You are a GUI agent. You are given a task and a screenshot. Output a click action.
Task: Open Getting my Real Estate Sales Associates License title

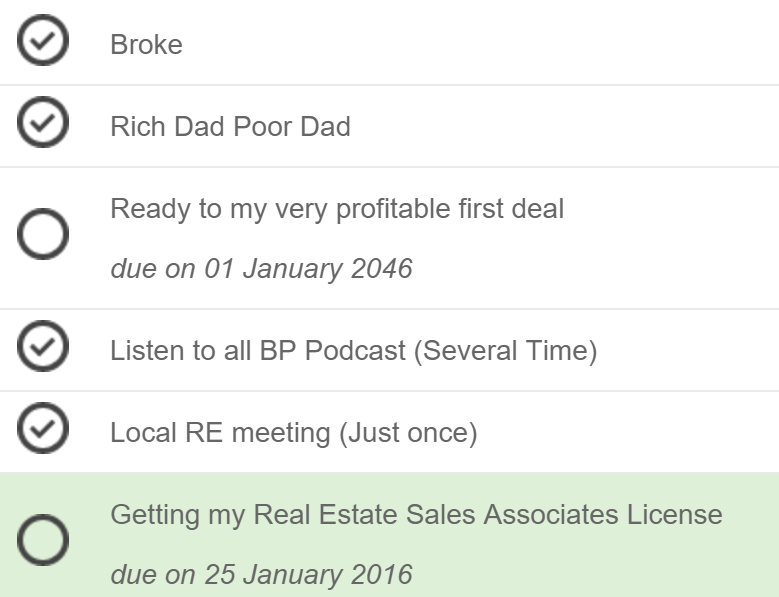(x=415, y=515)
